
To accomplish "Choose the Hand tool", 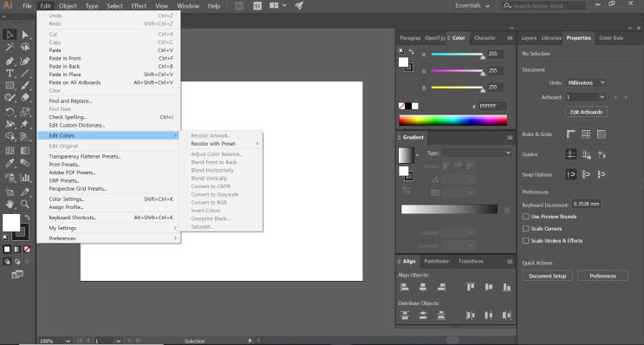I will tap(10, 204).
